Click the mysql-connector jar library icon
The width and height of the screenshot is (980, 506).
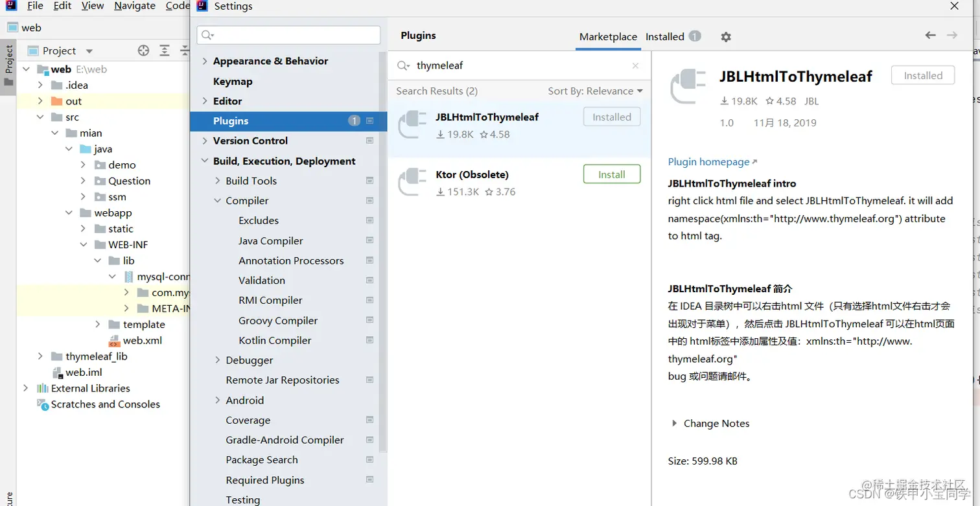[128, 277]
